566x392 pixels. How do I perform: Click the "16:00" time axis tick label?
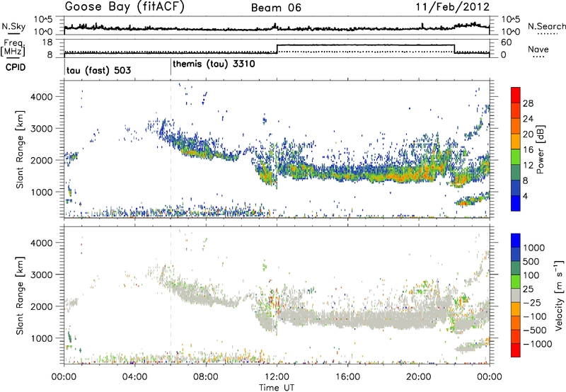(x=347, y=377)
